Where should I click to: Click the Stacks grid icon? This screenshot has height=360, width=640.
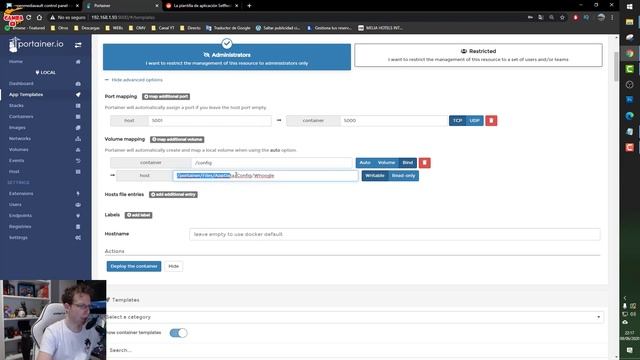point(78,106)
